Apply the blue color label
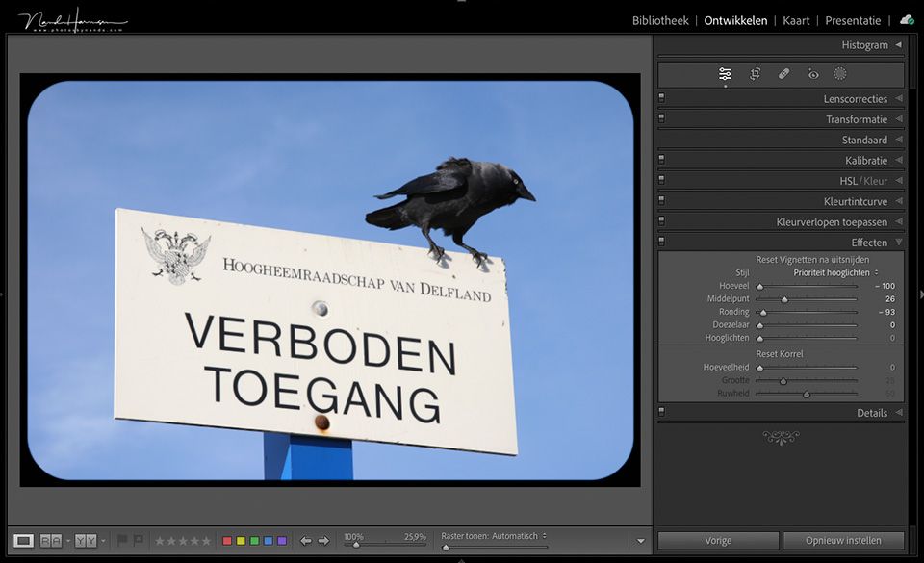Image resolution: width=924 pixels, height=563 pixels. tap(269, 541)
